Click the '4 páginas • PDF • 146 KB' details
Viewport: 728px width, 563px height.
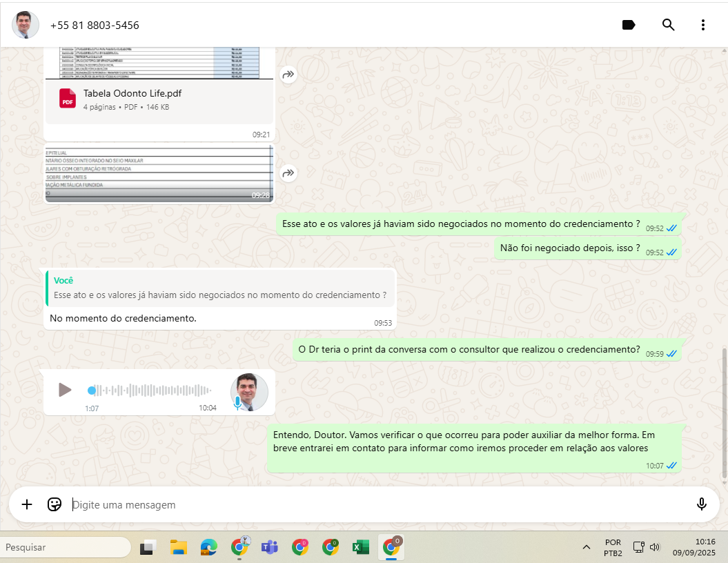[126, 107]
